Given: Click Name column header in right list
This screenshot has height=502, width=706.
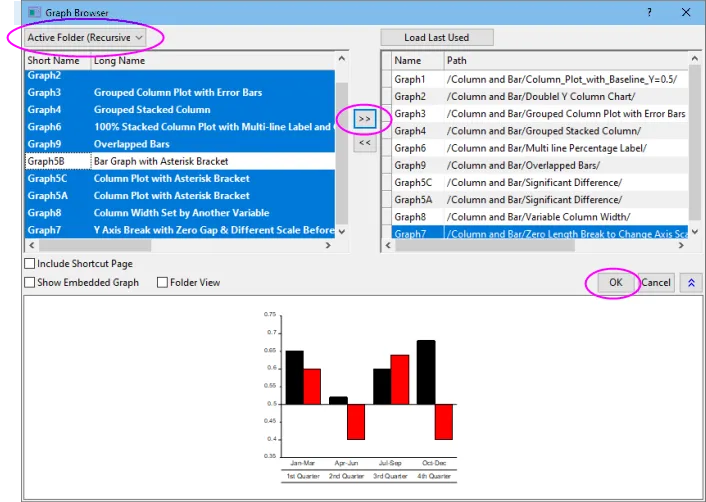Looking at the screenshot, I should point(417,60).
